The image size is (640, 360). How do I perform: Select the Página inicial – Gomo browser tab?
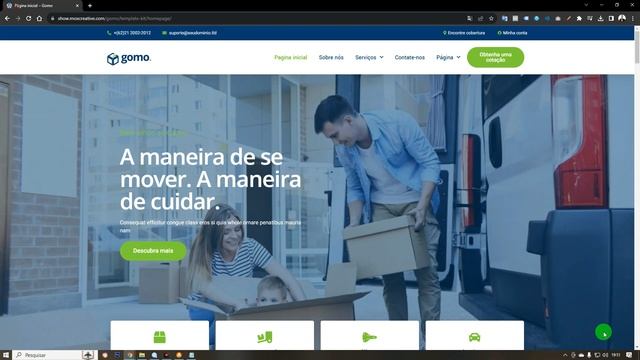click(41, 6)
